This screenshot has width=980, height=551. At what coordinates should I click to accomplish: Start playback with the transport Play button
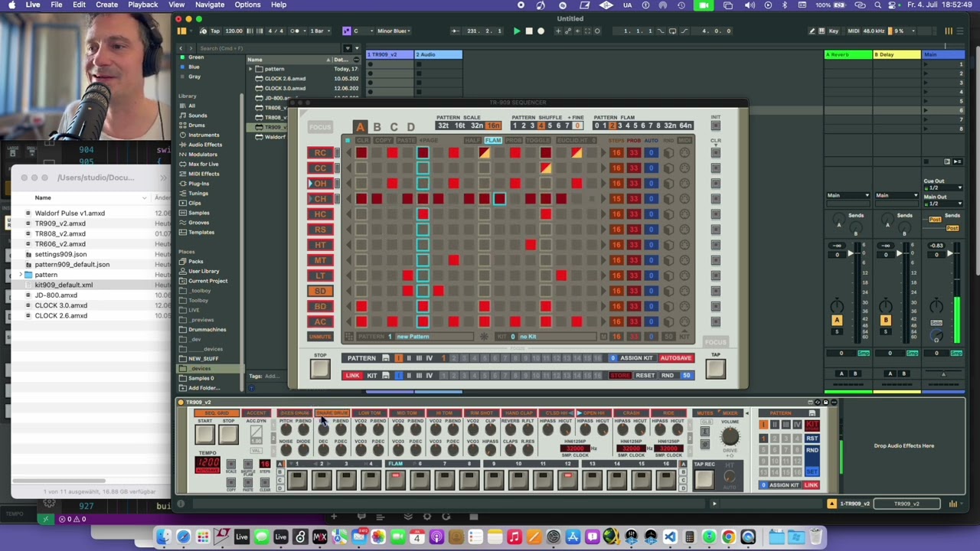(x=516, y=31)
